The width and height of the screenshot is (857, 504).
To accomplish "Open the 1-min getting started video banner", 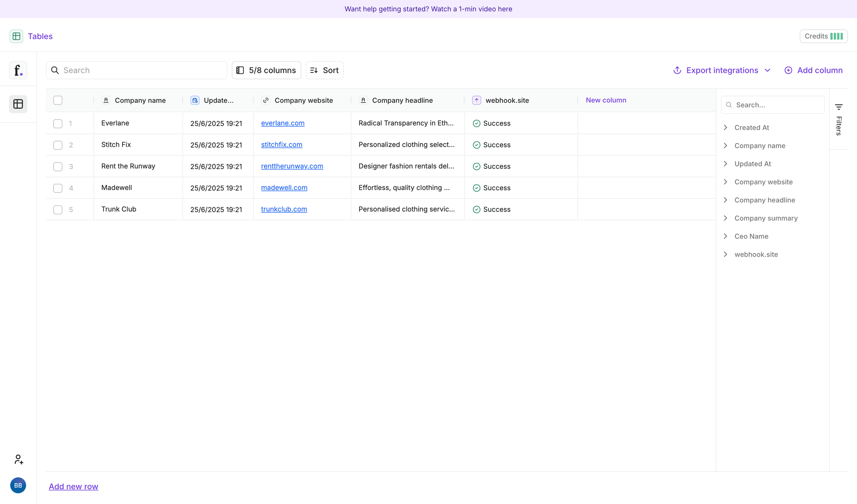I will pos(428,9).
